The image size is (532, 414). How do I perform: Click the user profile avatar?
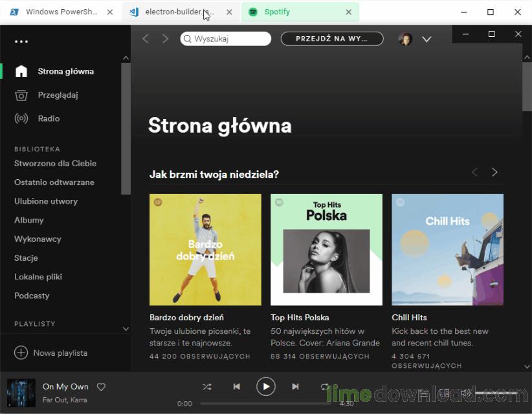405,39
